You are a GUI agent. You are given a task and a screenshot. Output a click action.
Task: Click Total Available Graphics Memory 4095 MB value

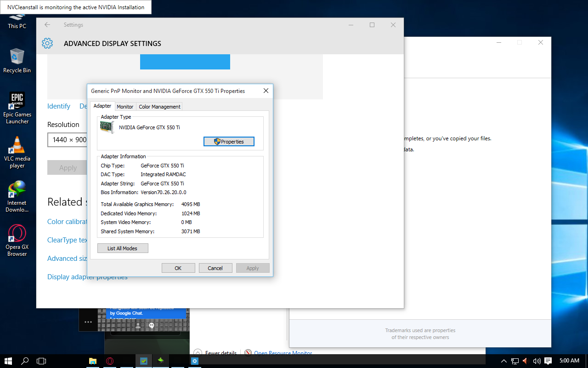point(191,204)
